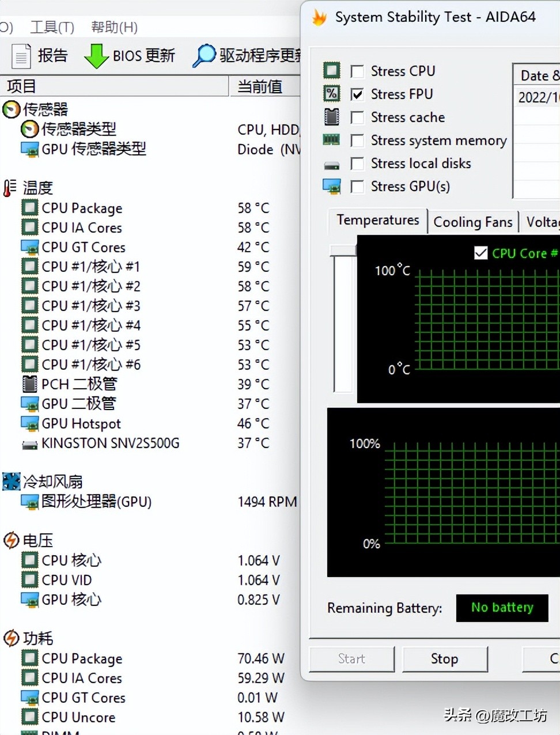
Task: Click the driver update magnifier icon
Action: click(x=204, y=56)
